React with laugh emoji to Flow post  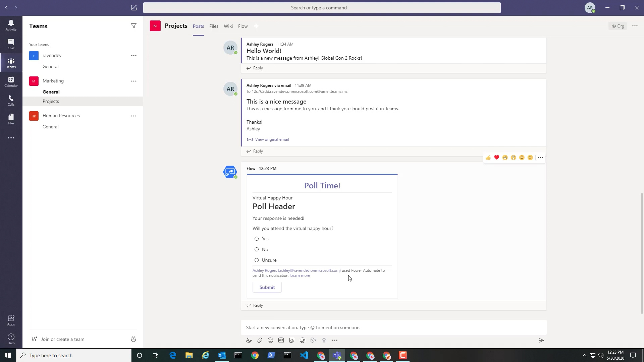tap(505, 158)
